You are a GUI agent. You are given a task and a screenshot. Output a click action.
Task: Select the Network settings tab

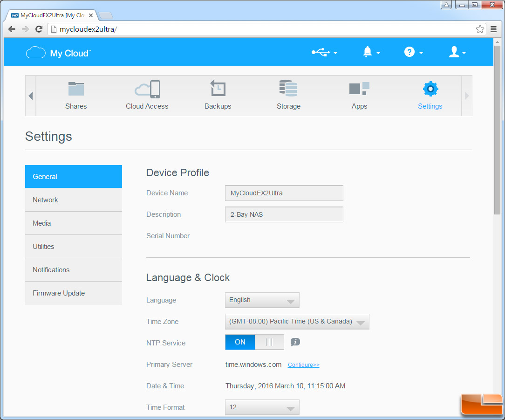pos(74,200)
